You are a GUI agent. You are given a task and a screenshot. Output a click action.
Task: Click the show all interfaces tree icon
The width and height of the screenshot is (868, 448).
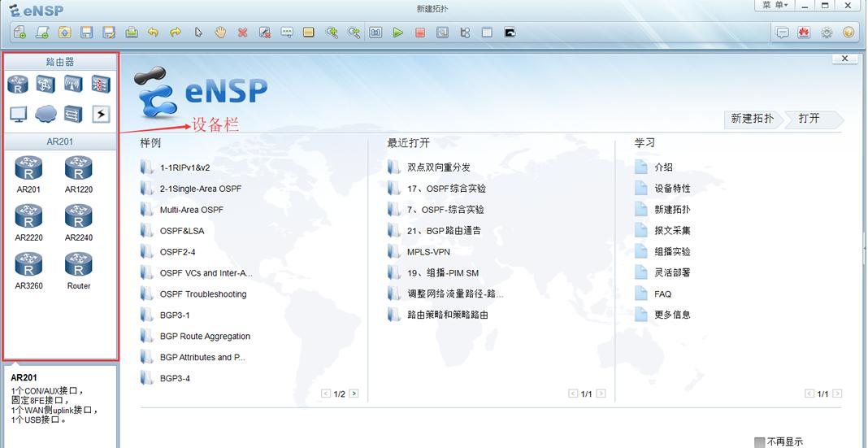click(464, 33)
